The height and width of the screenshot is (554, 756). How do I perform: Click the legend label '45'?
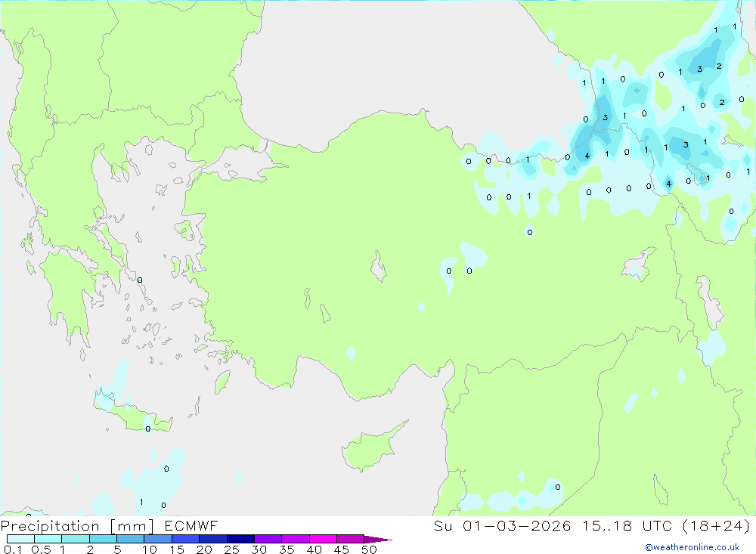click(x=342, y=549)
